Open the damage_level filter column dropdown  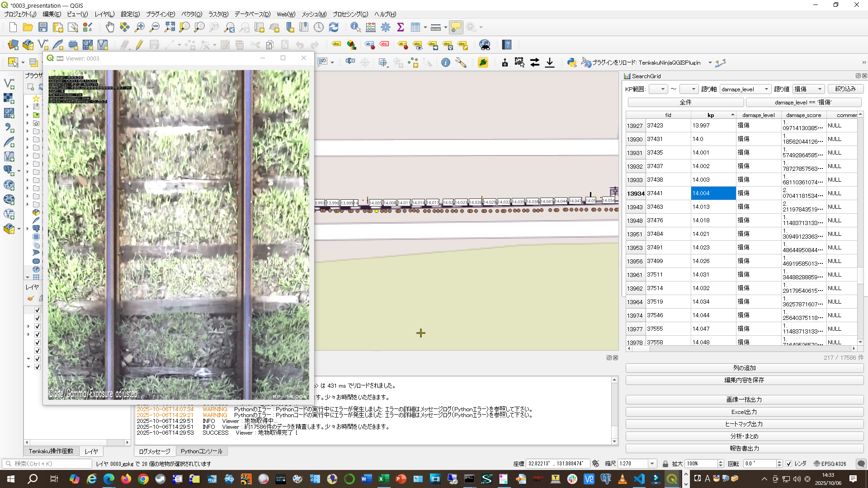pyautogui.click(x=745, y=89)
